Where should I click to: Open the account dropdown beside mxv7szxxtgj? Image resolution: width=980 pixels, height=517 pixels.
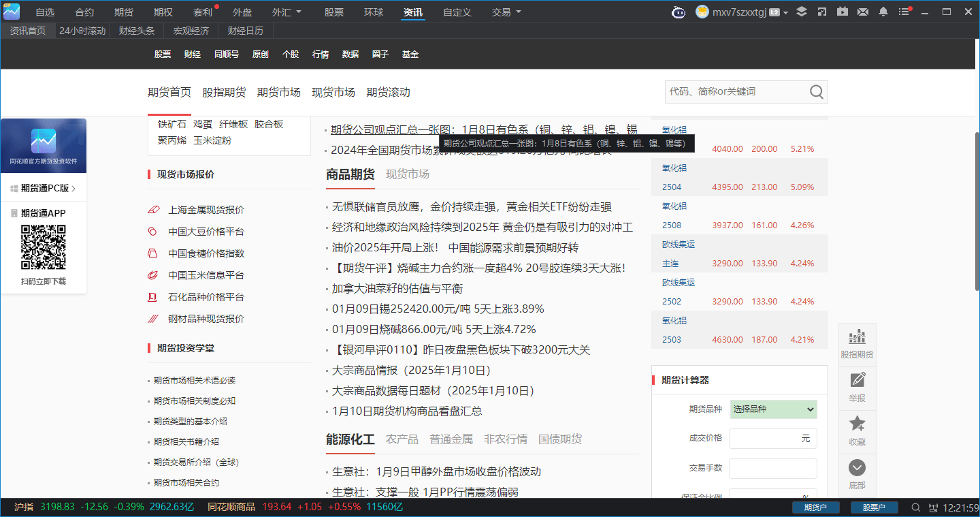(786, 12)
